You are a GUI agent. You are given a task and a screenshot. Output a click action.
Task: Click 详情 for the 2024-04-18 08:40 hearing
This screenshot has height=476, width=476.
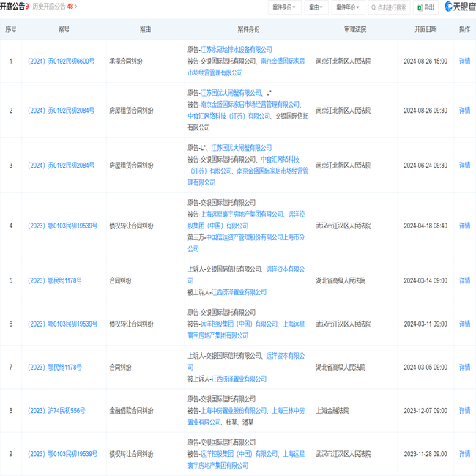coord(464,226)
